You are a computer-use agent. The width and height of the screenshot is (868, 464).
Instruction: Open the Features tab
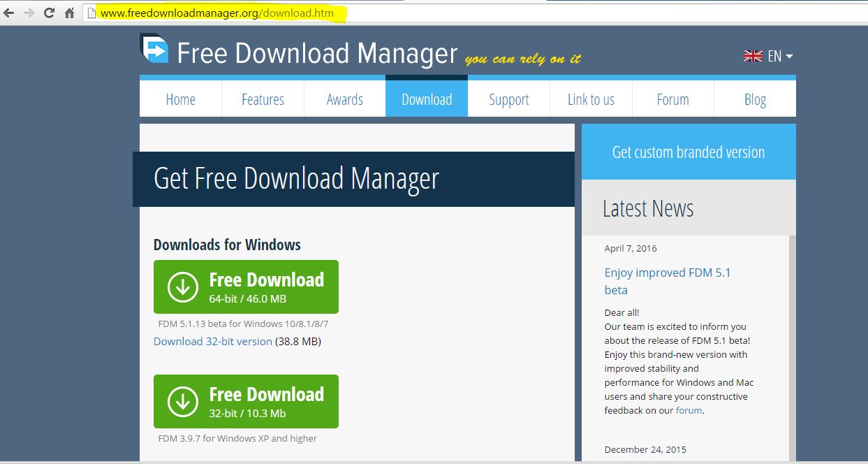(263, 99)
